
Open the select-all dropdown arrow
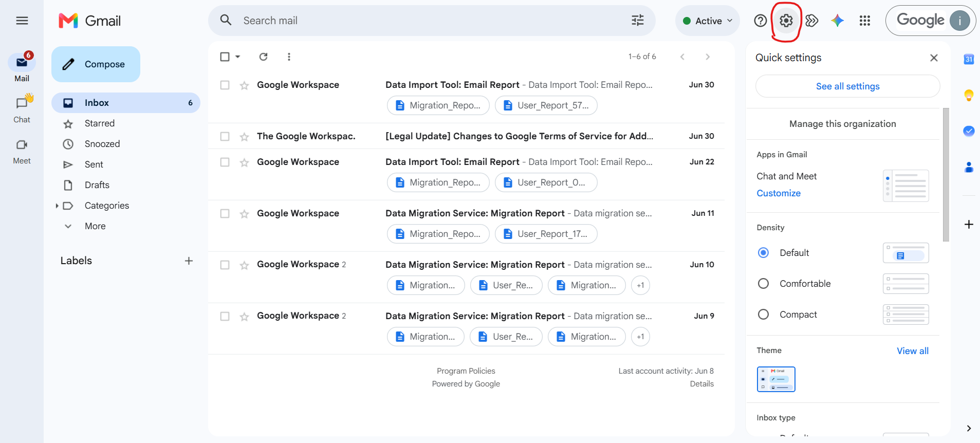[x=238, y=57]
